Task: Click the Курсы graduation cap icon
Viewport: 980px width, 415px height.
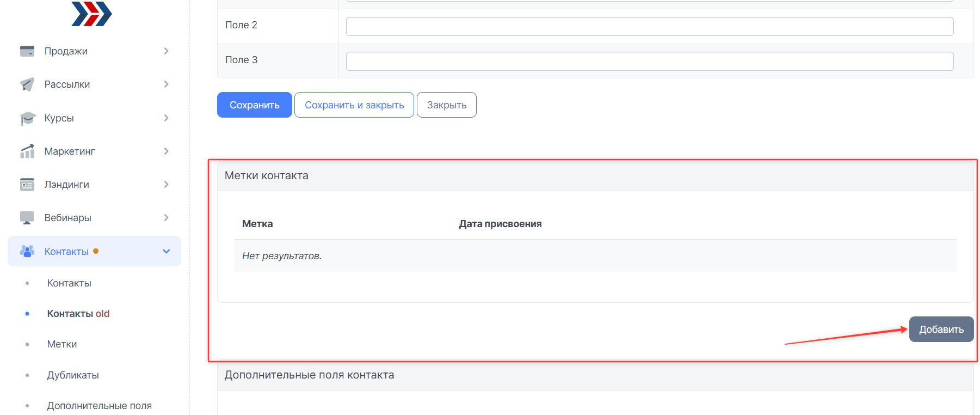Action: pos(27,118)
